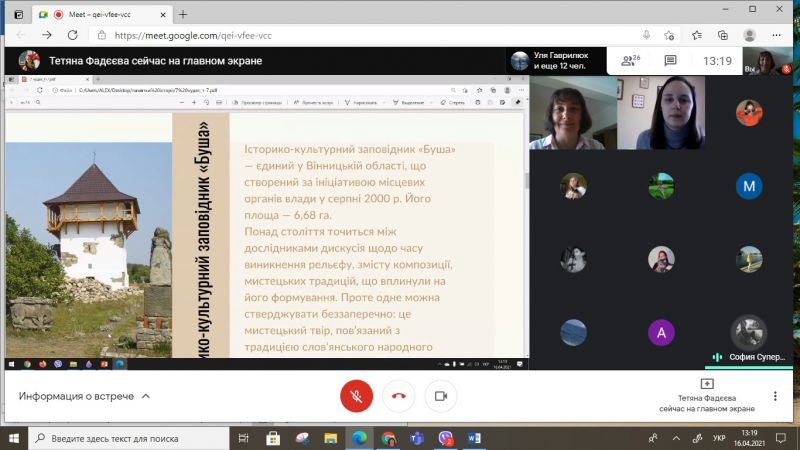Open Viber from the taskbar
800x450 pixels.
pos(445,438)
